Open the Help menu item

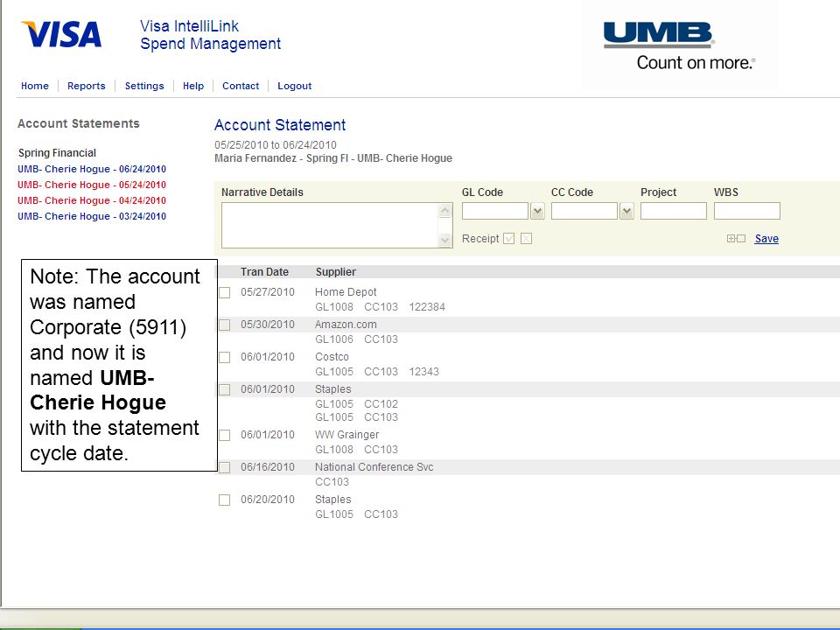(193, 86)
